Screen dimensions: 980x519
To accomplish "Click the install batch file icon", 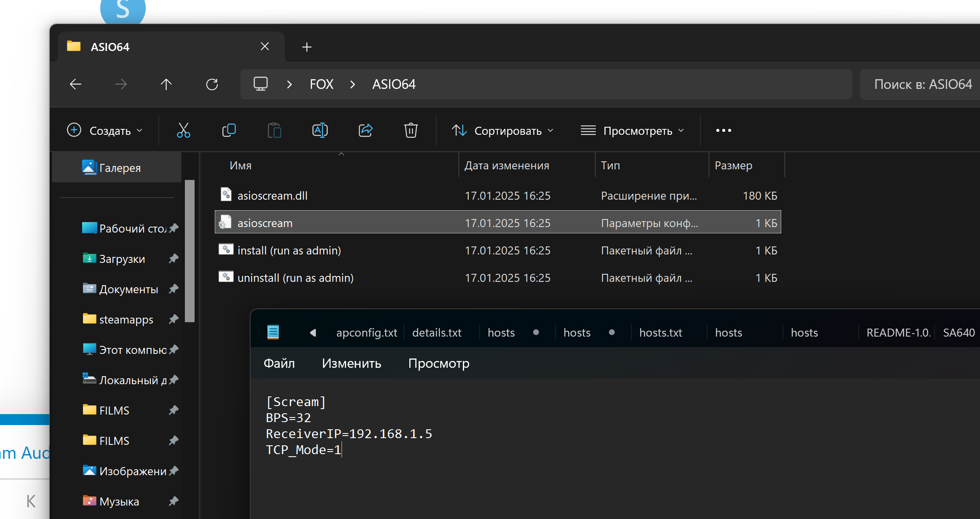I will click(226, 250).
